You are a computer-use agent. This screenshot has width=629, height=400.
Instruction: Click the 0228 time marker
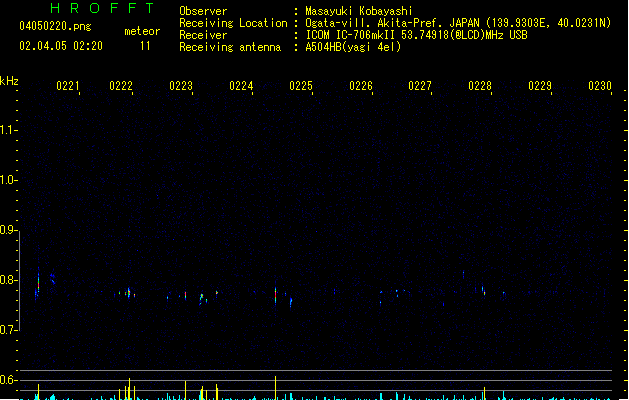(x=480, y=86)
